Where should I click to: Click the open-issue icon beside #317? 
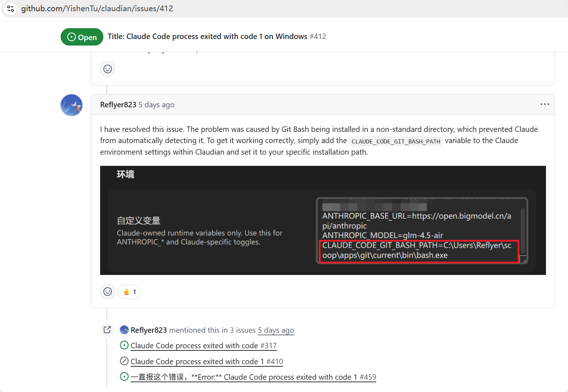click(x=124, y=345)
